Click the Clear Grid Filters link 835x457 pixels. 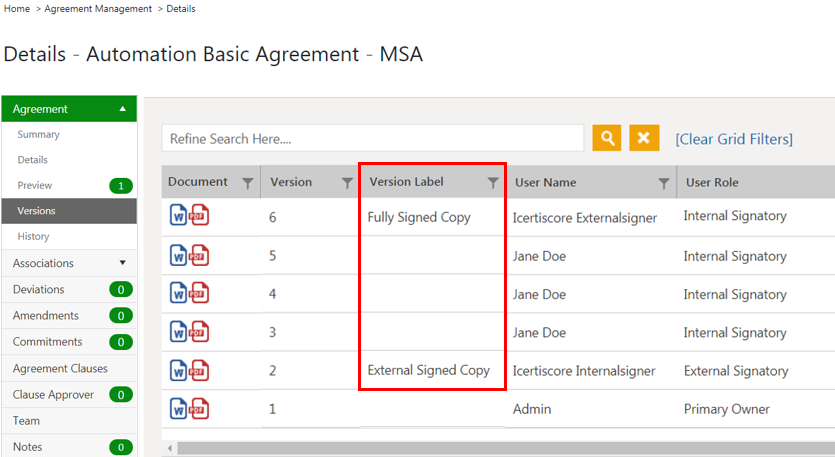click(x=734, y=139)
